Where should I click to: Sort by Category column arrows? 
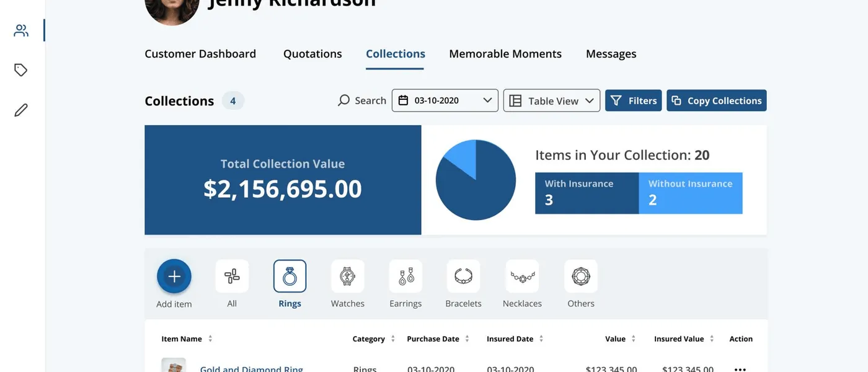pos(393,339)
